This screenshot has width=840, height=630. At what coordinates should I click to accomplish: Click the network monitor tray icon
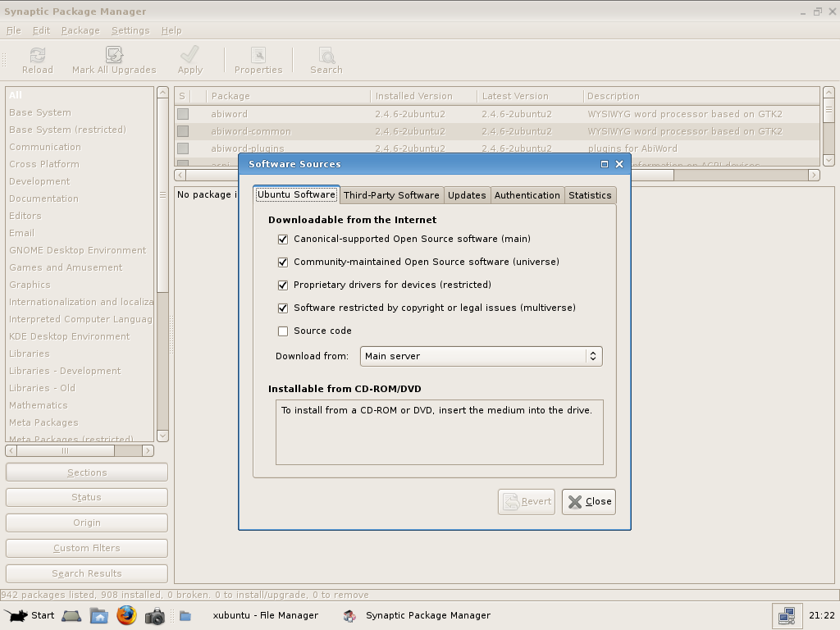(x=787, y=615)
